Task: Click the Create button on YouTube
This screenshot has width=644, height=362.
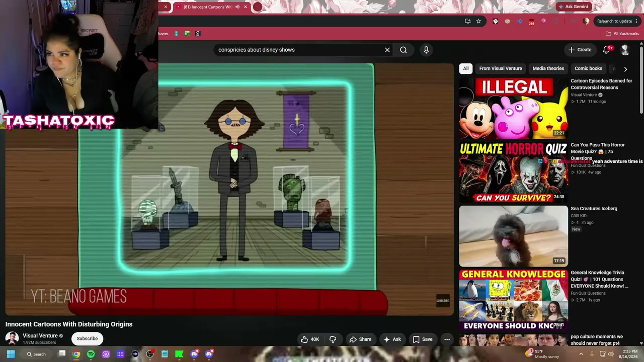Action: coord(580,50)
